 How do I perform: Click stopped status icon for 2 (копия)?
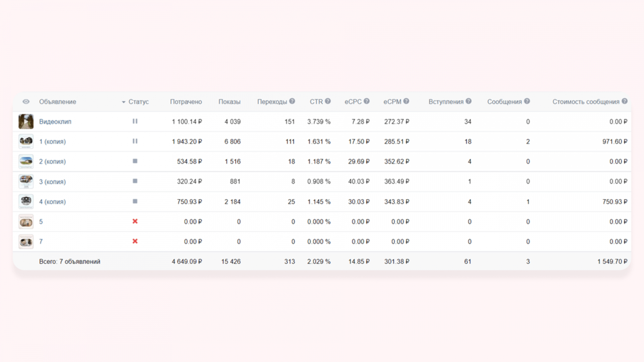coord(135,161)
